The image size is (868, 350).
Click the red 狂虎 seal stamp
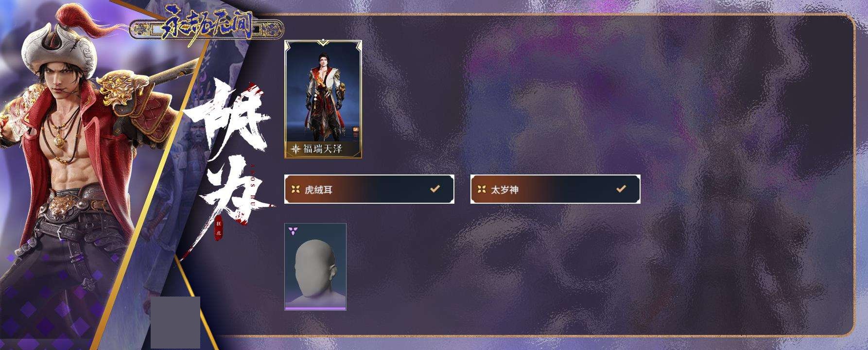click(x=219, y=227)
